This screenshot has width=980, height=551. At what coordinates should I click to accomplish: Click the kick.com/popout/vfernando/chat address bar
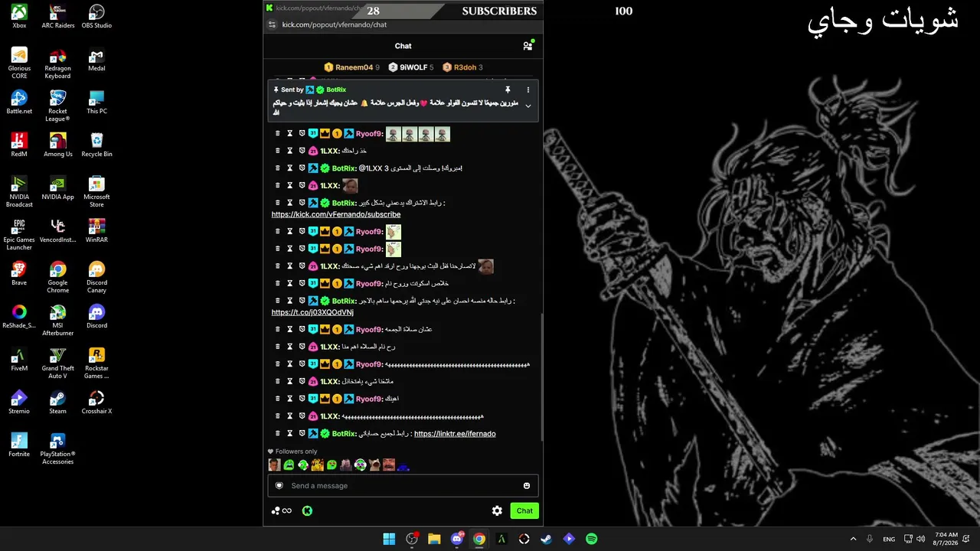point(334,24)
